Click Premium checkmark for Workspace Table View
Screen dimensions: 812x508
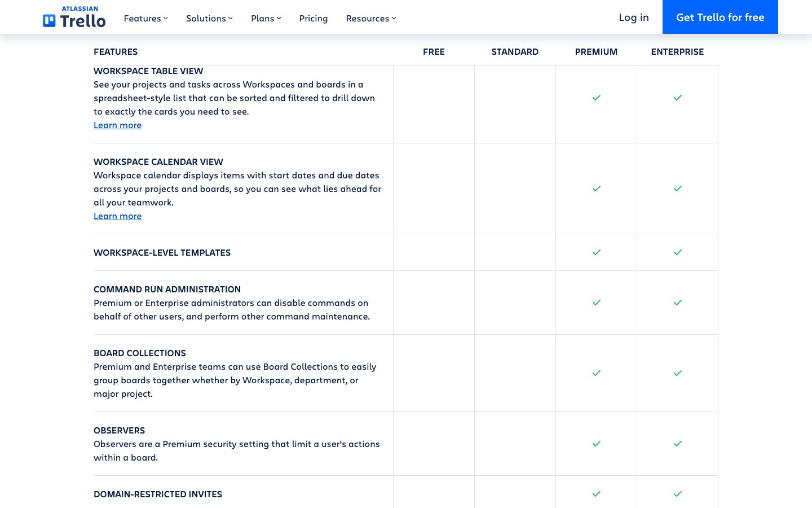pyautogui.click(x=596, y=98)
